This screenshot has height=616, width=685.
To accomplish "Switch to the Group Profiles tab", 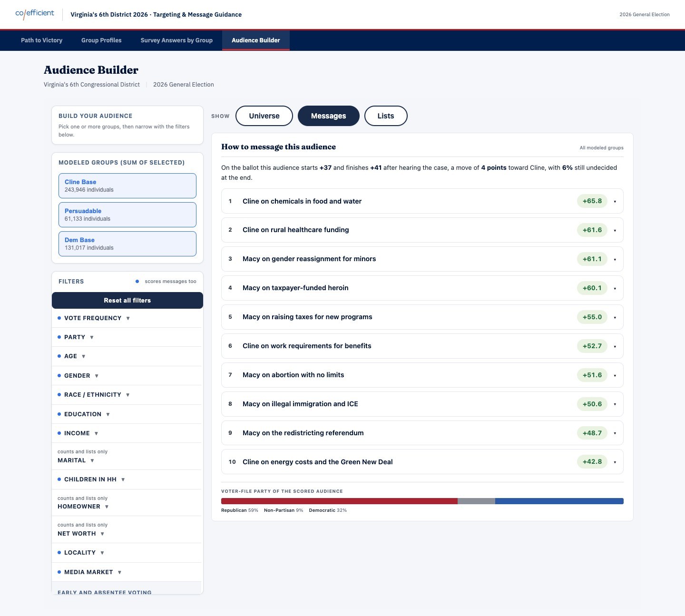I will pyautogui.click(x=101, y=40).
